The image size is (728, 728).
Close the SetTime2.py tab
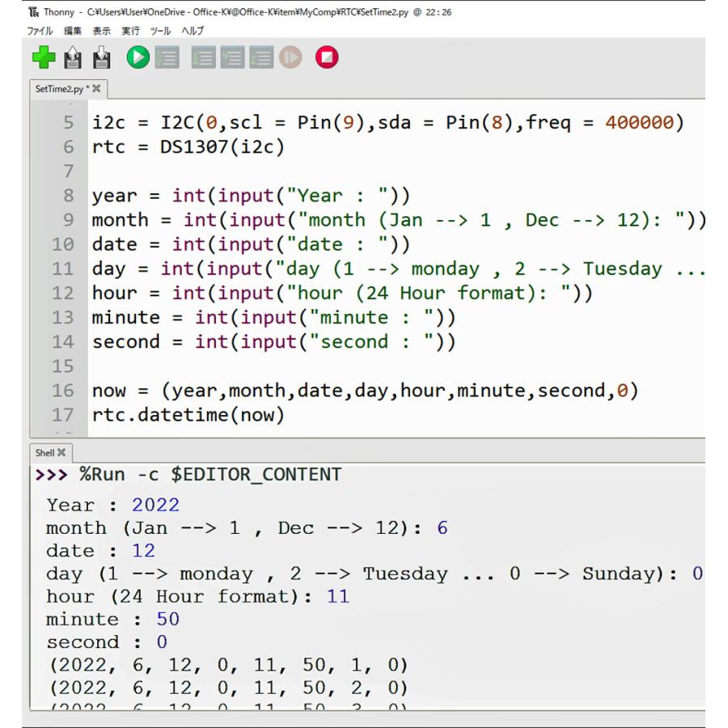pos(97,89)
